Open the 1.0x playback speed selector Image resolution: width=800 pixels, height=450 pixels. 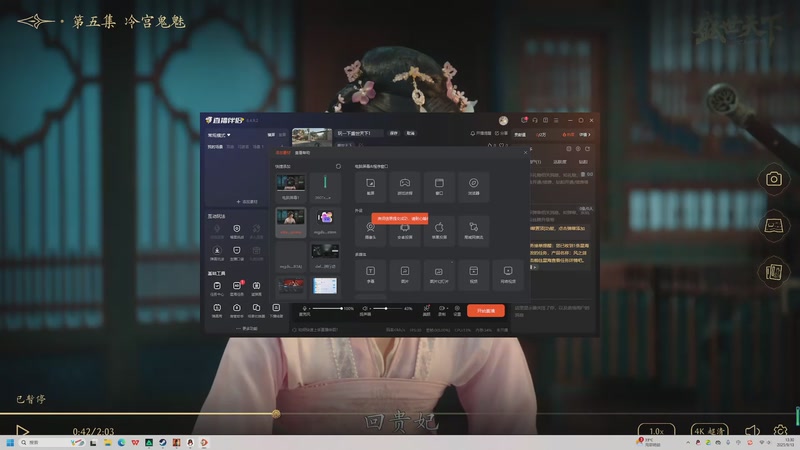click(x=656, y=431)
